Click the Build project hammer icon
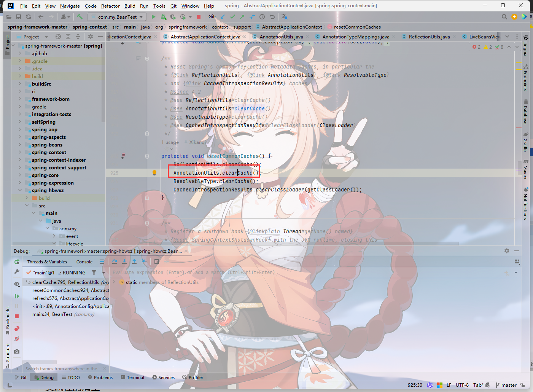 point(80,17)
